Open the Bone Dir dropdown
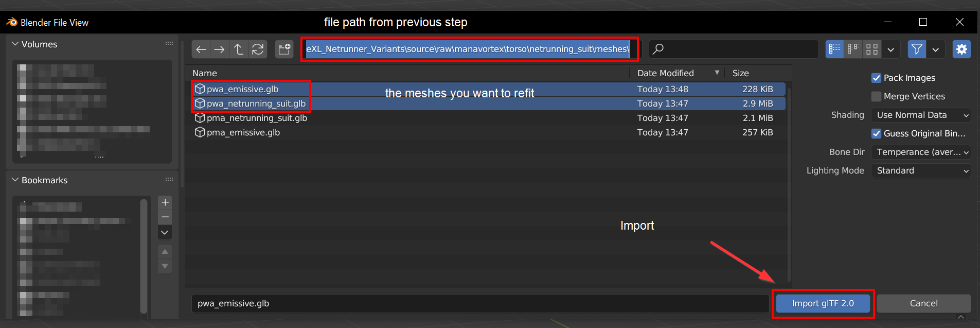 click(x=921, y=152)
